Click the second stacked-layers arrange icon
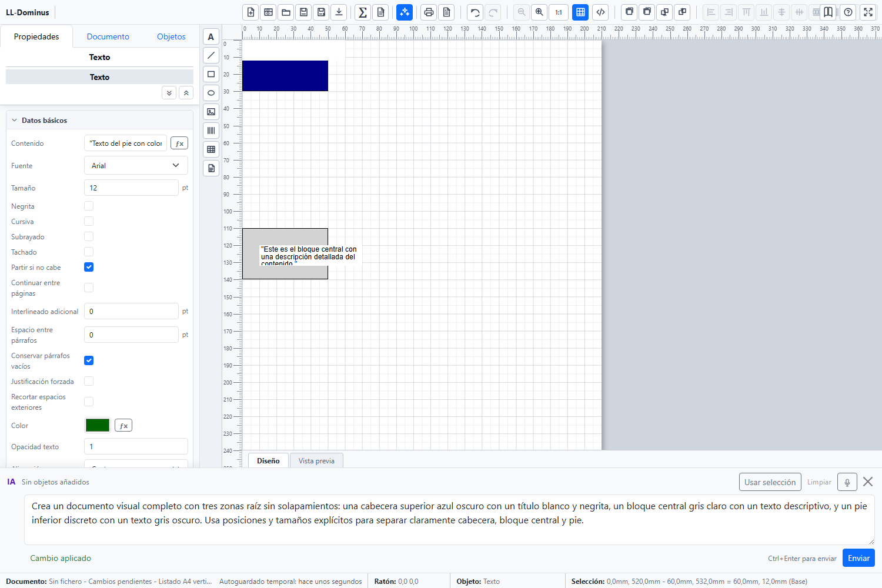This screenshot has width=882, height=588. click(x=647, y=12)
